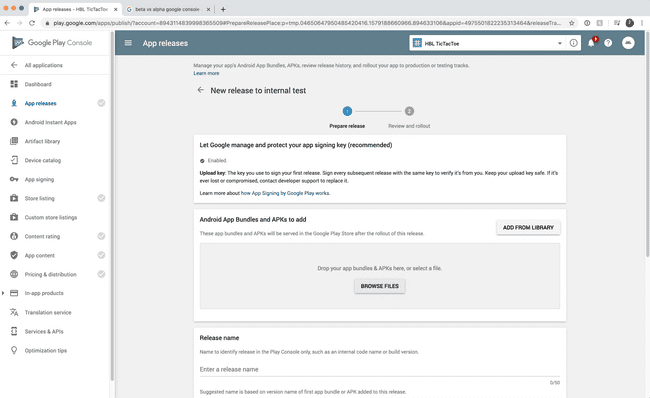Open the Chrome profile avatar
This screenshot has width=650, height=398.
(630, 23)
